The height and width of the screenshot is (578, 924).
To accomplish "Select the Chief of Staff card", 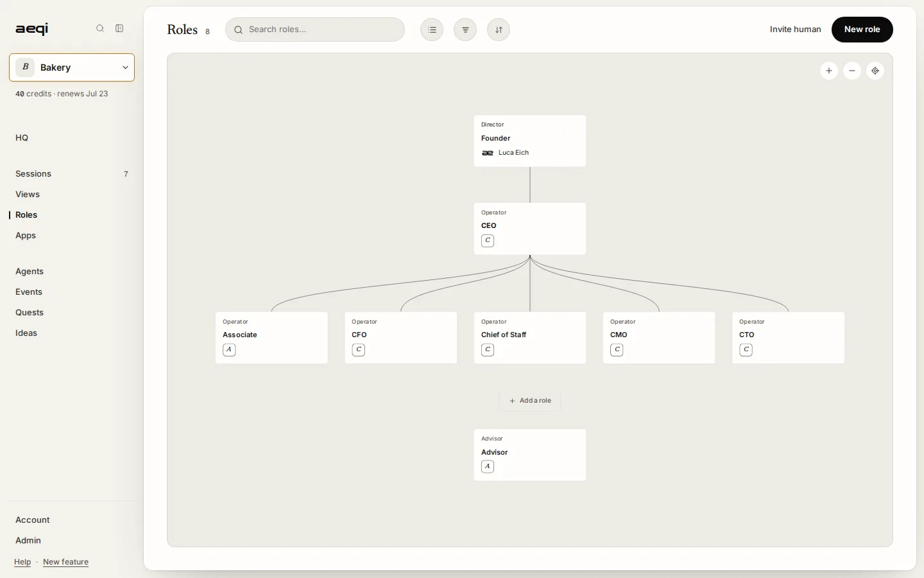I will click(x=530, y=338).
